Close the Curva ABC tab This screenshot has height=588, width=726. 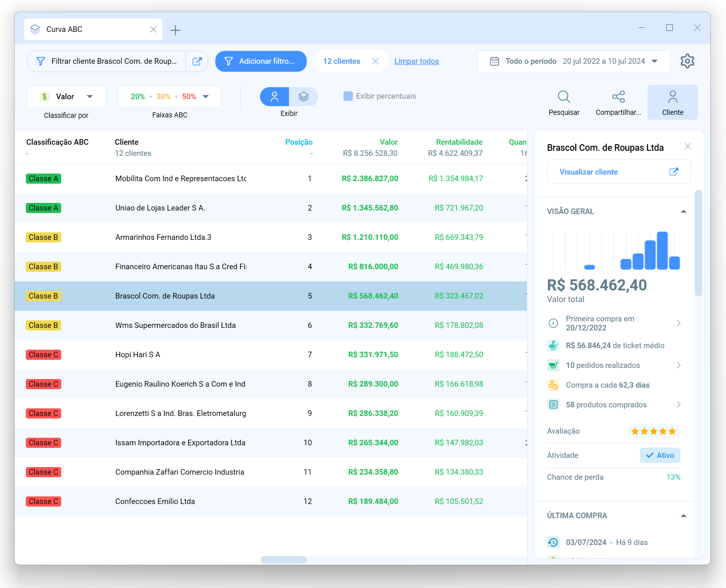(153, 29)
